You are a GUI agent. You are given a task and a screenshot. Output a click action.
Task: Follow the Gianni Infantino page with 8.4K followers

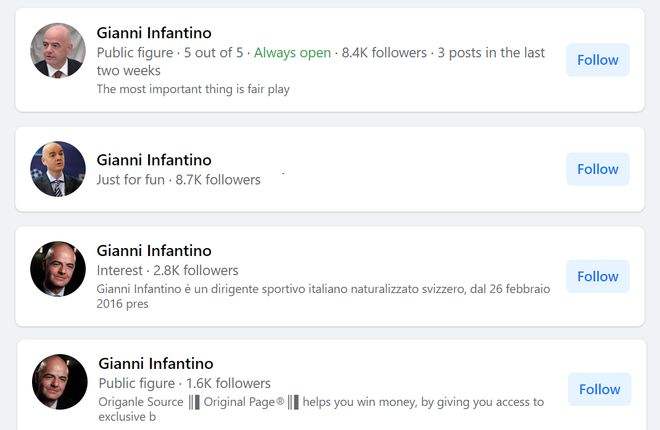click(598, 60)
